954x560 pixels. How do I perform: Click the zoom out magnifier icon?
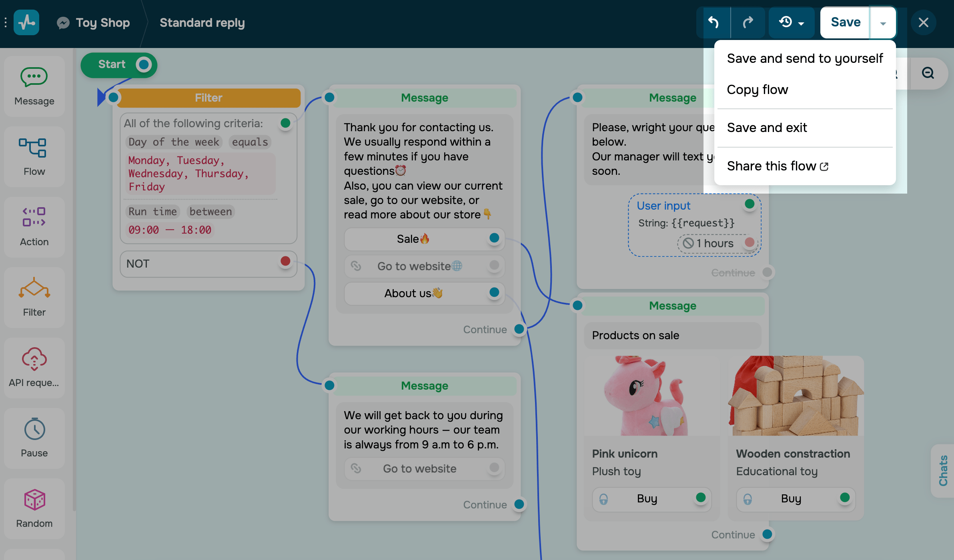tap(928, 73)
